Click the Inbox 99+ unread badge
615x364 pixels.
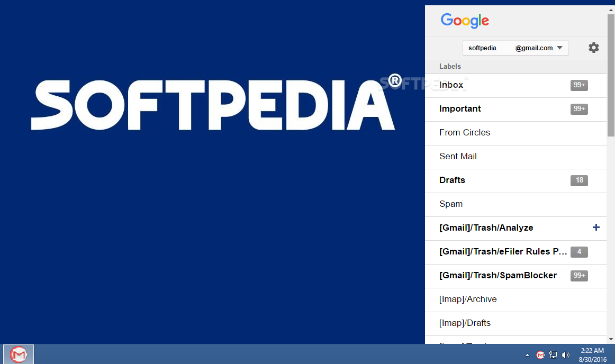(x=579, y=85)
